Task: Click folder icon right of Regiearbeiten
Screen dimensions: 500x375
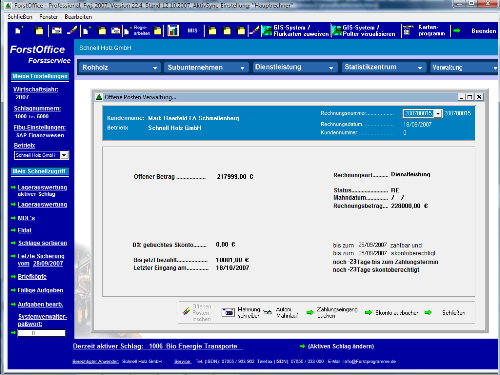Action: pyautogui.click(x=157, y=31)
